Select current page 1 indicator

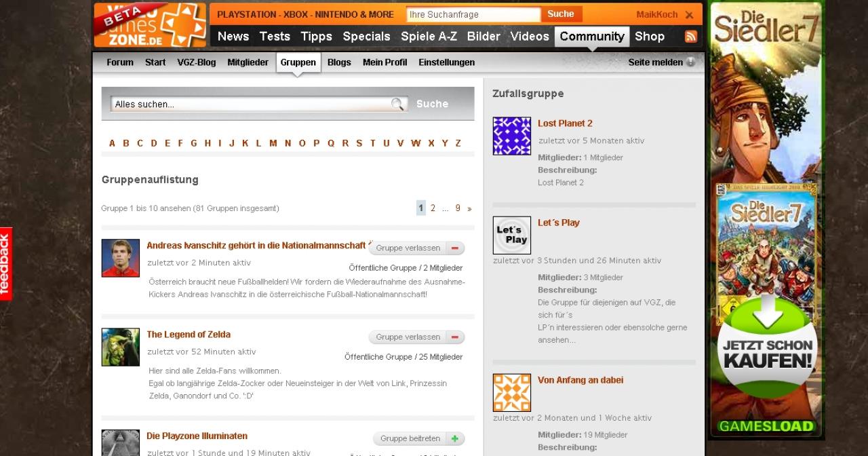421,208
